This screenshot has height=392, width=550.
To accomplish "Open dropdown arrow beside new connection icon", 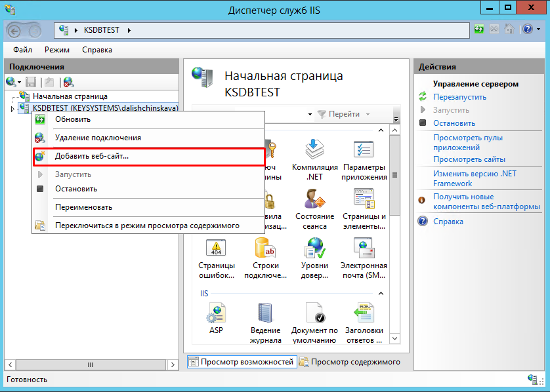I will tap(19, 83).
